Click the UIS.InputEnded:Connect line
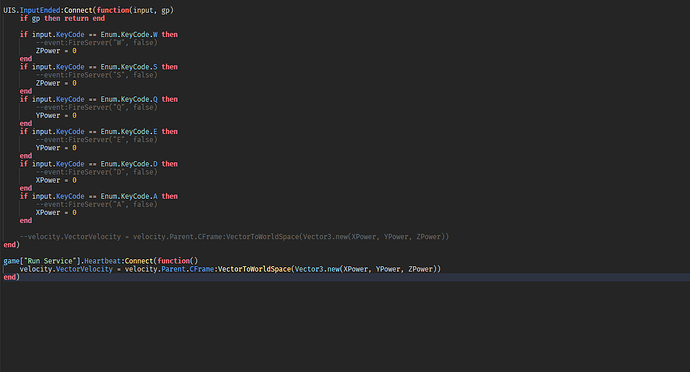This screenshot has height=372, width=690. pyautogui.click(x=88, y=10)
